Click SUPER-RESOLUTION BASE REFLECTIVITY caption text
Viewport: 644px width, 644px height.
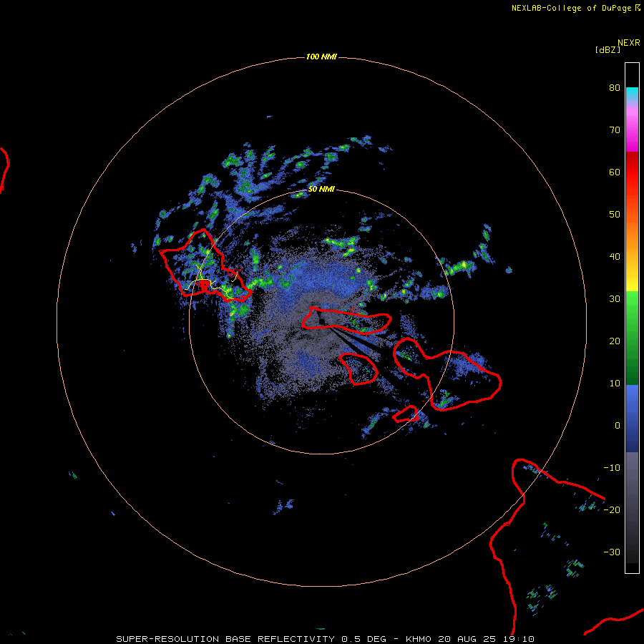pos(225,639)
